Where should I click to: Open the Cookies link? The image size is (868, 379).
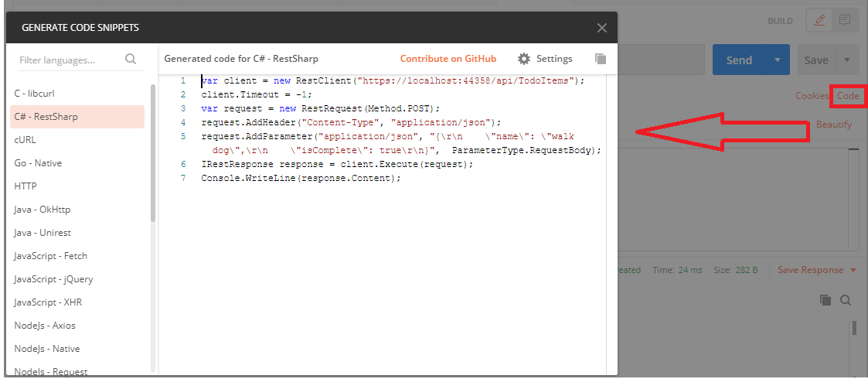[812, 96]
